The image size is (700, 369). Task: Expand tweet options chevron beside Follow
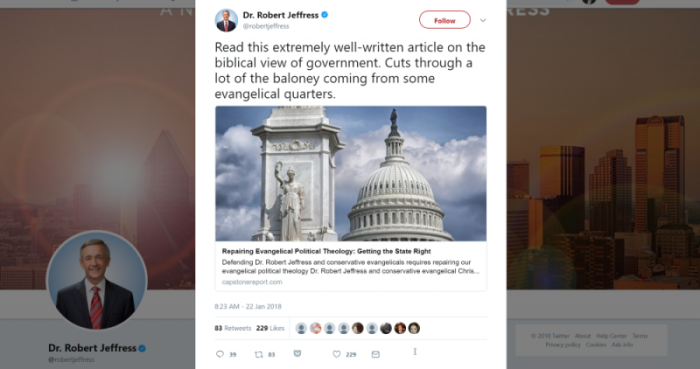(x=483, y=20)
